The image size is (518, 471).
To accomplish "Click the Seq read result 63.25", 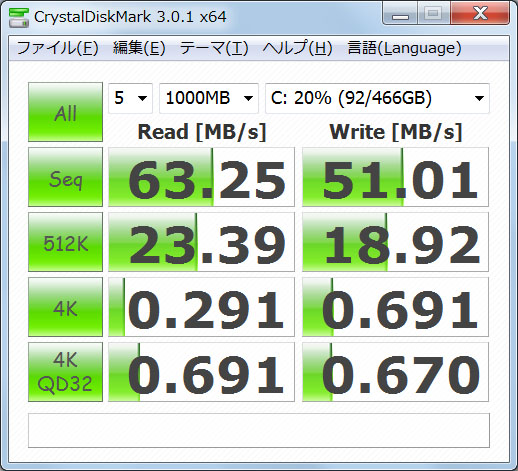I will click(x=201, y=177).
